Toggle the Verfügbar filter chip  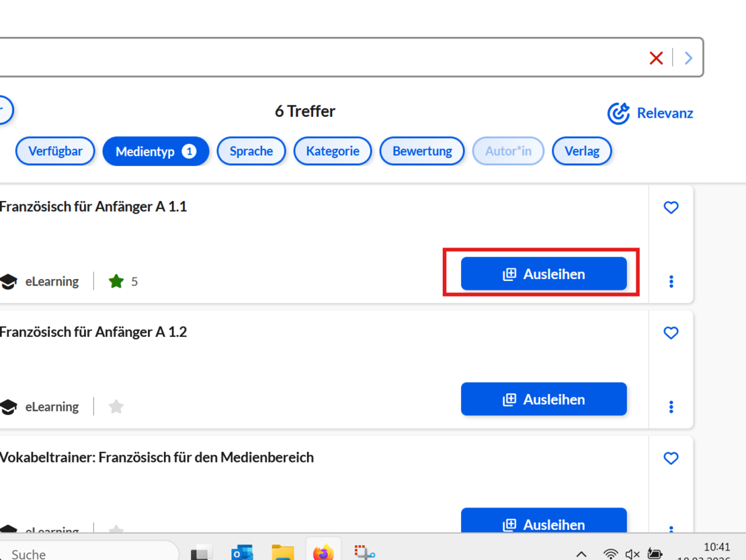click(55, 151)
